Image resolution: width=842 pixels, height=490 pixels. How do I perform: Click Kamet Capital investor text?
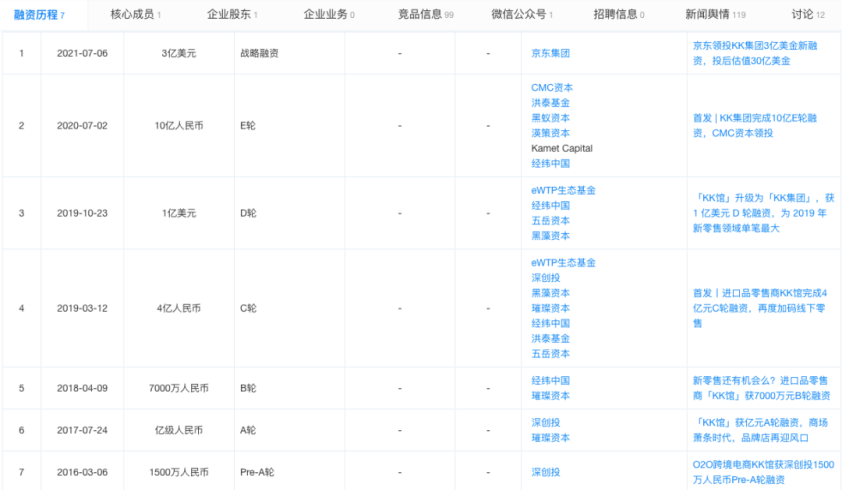click(562, 148)
